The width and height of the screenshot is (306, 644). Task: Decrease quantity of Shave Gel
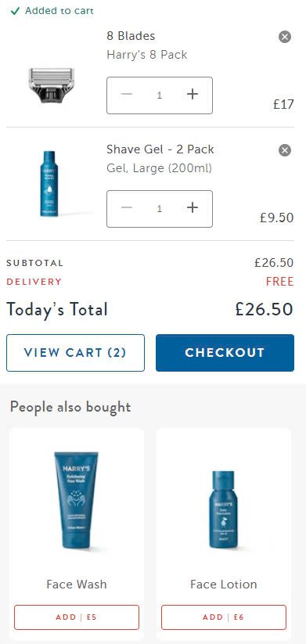(x=127, y=208)
